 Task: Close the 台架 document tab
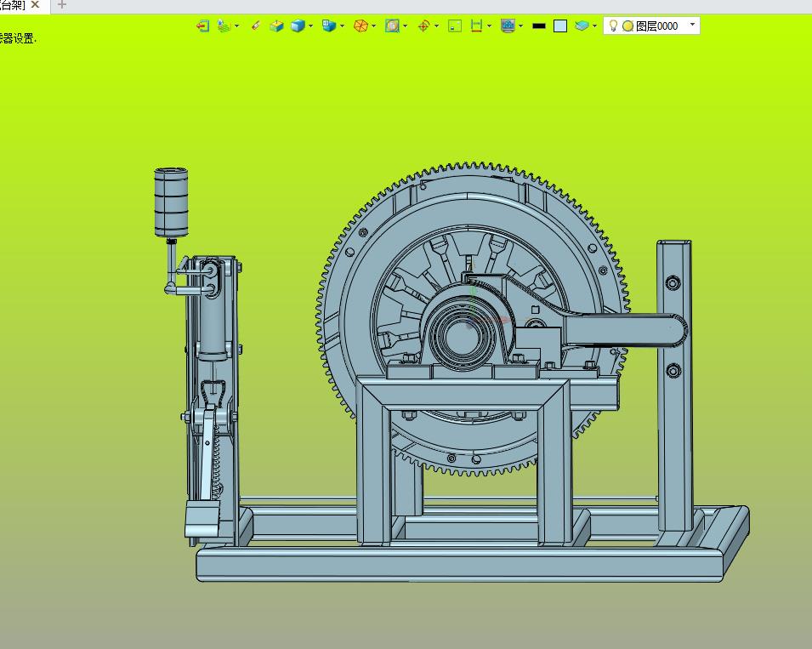[36, 5]
